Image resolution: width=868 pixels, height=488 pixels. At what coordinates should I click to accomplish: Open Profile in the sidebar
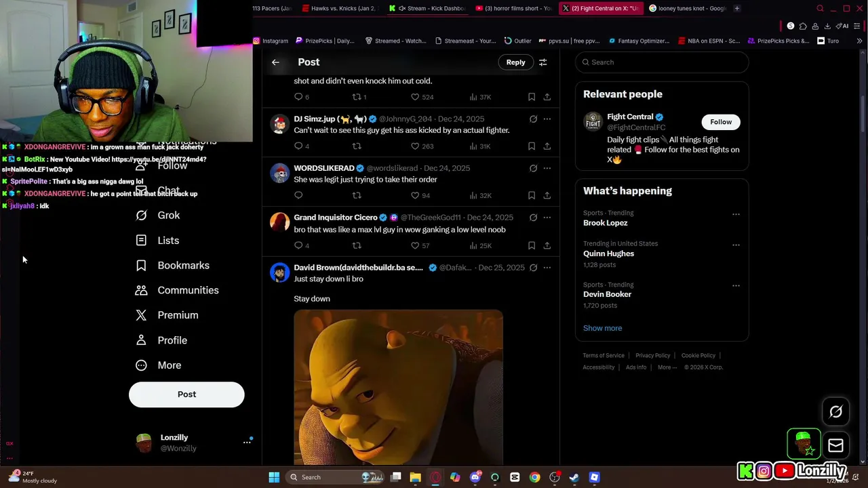(161, 340)
